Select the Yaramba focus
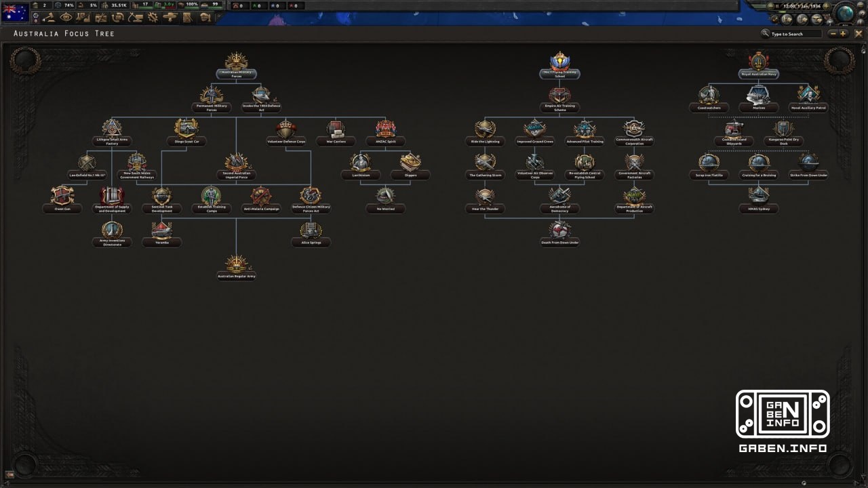Screen dimensions: 868x488 pyautogui.click(x=161, y=234)
